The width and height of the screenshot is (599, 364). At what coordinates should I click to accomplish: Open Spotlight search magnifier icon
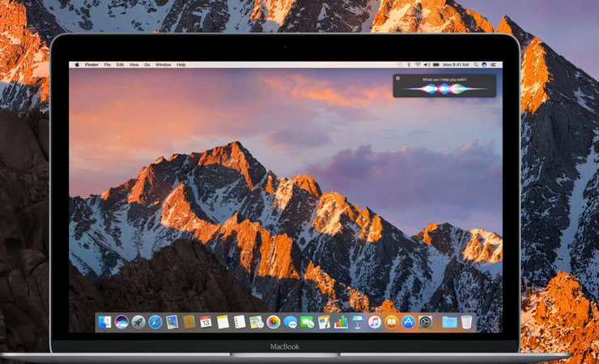click(476, 65)
